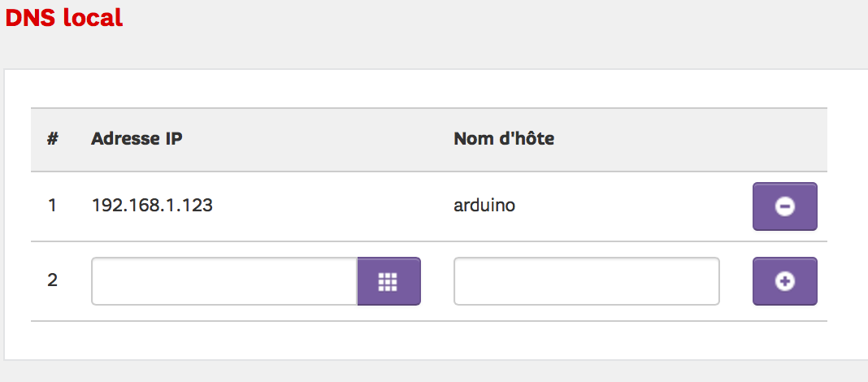Click the empty Nom d'hôte input field
This screenshot has width=868, height=382.
tap(586, 281)
